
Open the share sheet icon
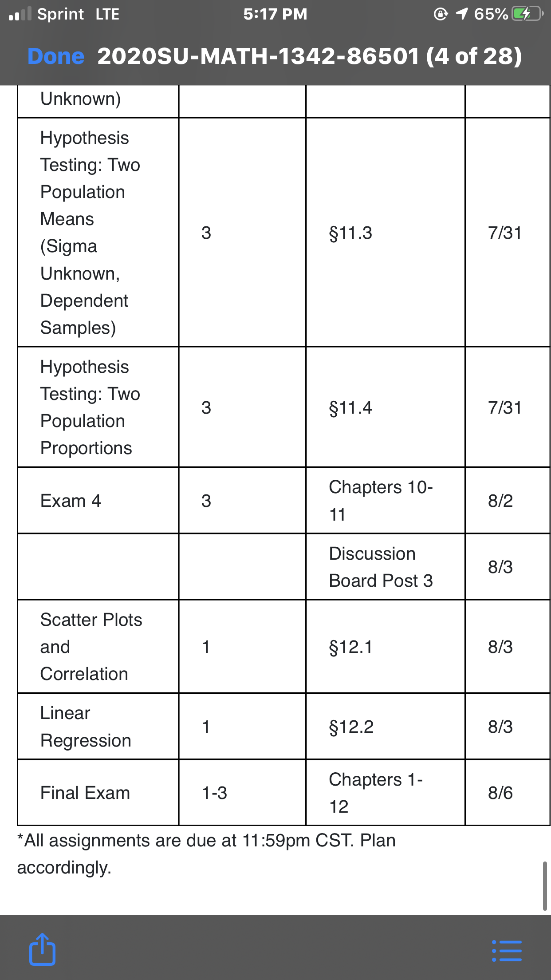tap(43, 949)
